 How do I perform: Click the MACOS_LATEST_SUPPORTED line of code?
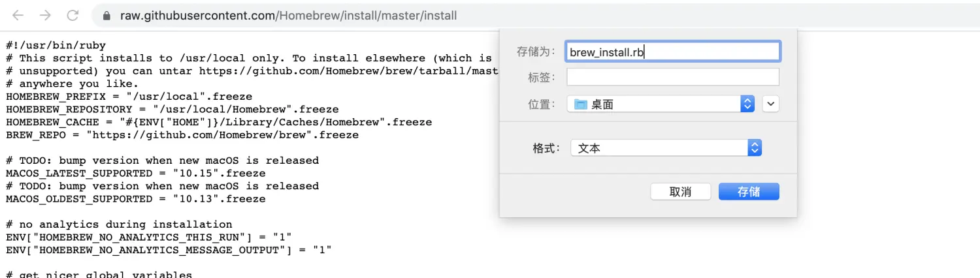(x=136, y=174)
